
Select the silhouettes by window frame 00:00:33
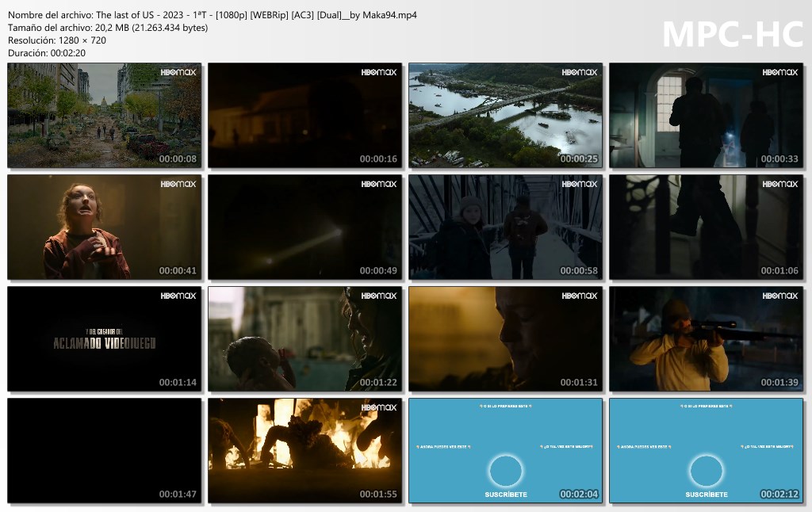click(x=706, y=116)
